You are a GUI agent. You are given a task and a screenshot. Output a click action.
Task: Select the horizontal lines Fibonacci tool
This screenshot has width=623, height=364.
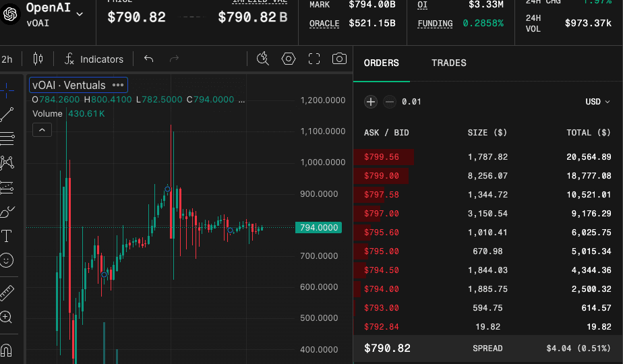pyautogui.click(x=7, y=138)
